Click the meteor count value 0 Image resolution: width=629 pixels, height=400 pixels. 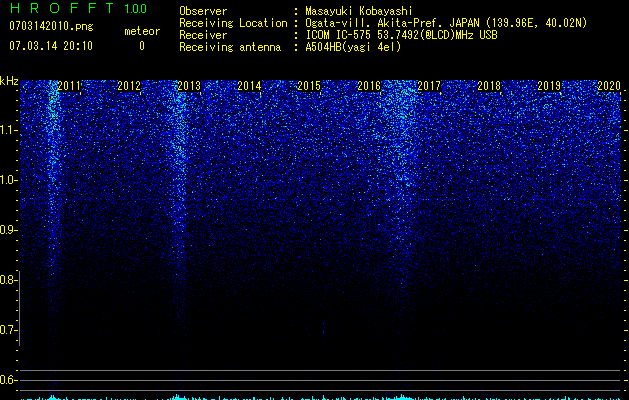pyautogui.click(x=142, y=46)
